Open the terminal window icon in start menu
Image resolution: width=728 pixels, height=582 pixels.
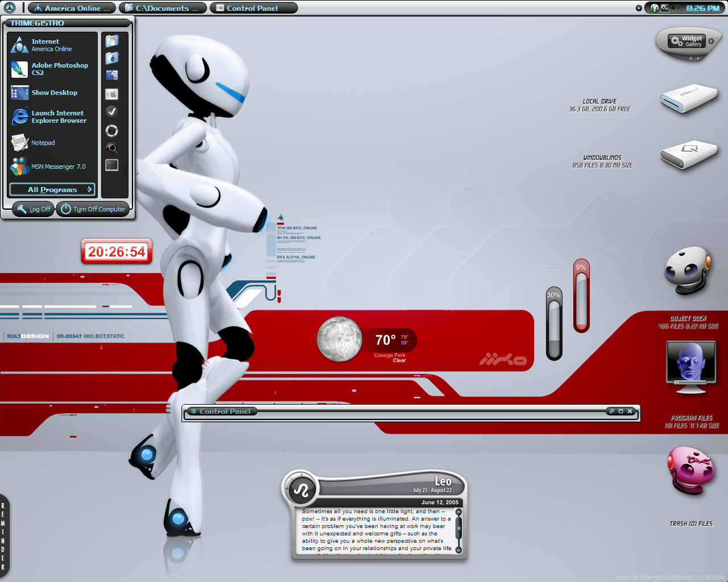[x=112, y=165]
